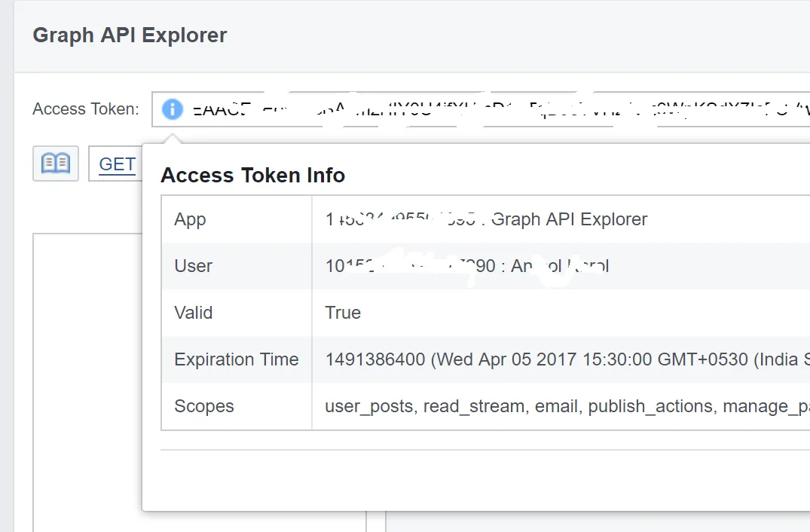The width and height of the screenshot is (810, 532).
Task: Click the Access Token Info heading
Action: (252, 175)
